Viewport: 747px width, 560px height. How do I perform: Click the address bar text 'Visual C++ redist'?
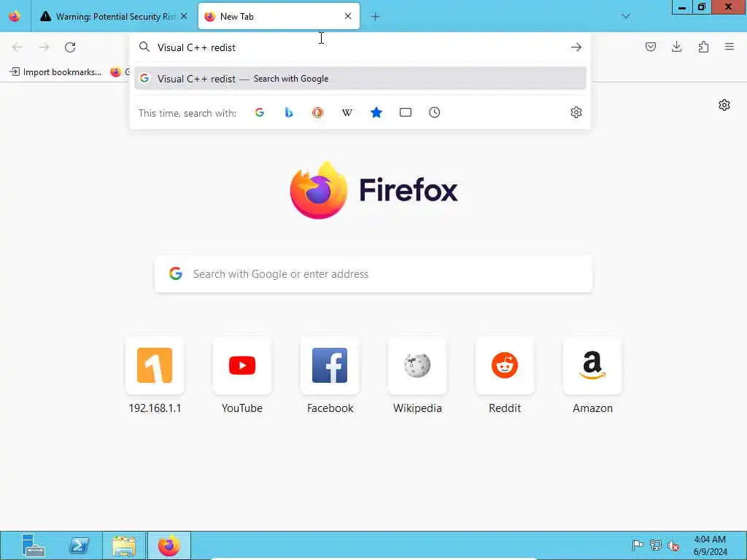click(x=196, y=47)
